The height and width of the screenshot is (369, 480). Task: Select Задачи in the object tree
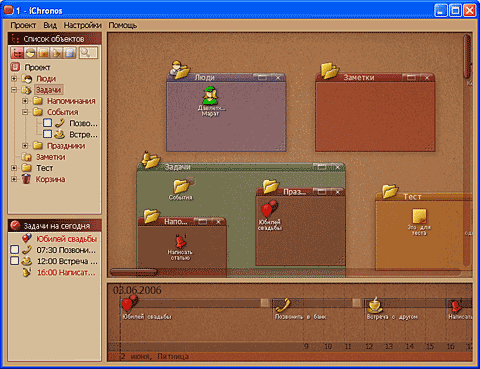48,90
